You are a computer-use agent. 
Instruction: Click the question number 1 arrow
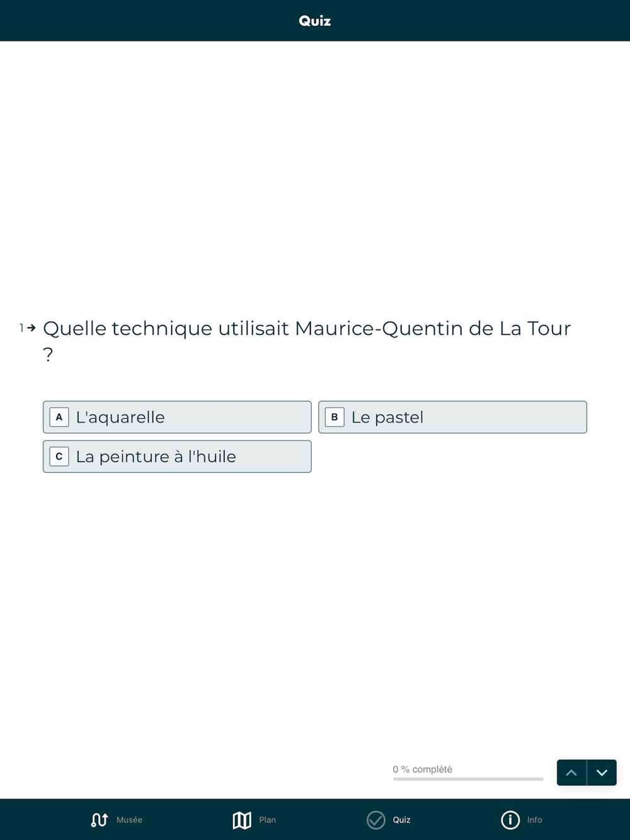click(x=27, y=328)
